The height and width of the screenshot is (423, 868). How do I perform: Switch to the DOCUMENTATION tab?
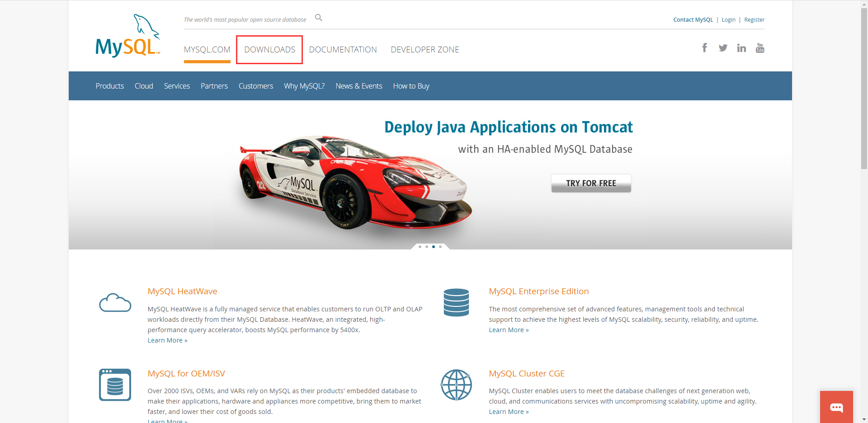point(343,49)
